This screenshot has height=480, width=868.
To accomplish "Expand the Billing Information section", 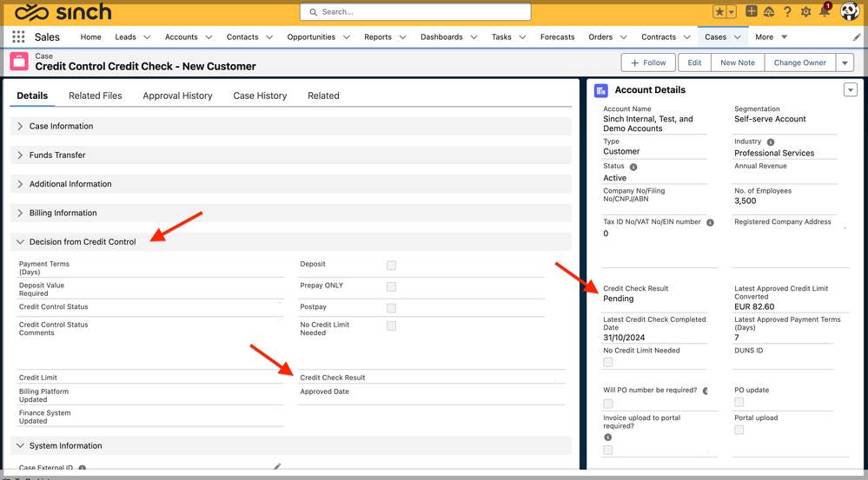I will tap(290, 213).
